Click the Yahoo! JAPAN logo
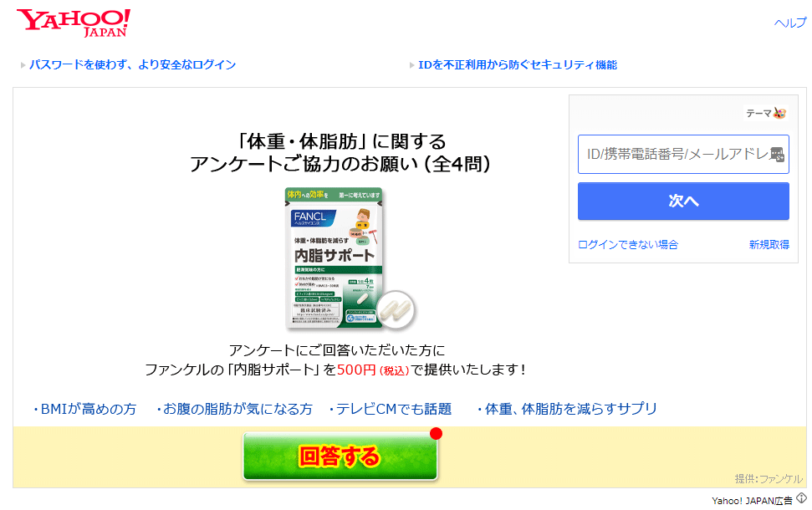This screenshot has height=510, width=812. (74, 23)
